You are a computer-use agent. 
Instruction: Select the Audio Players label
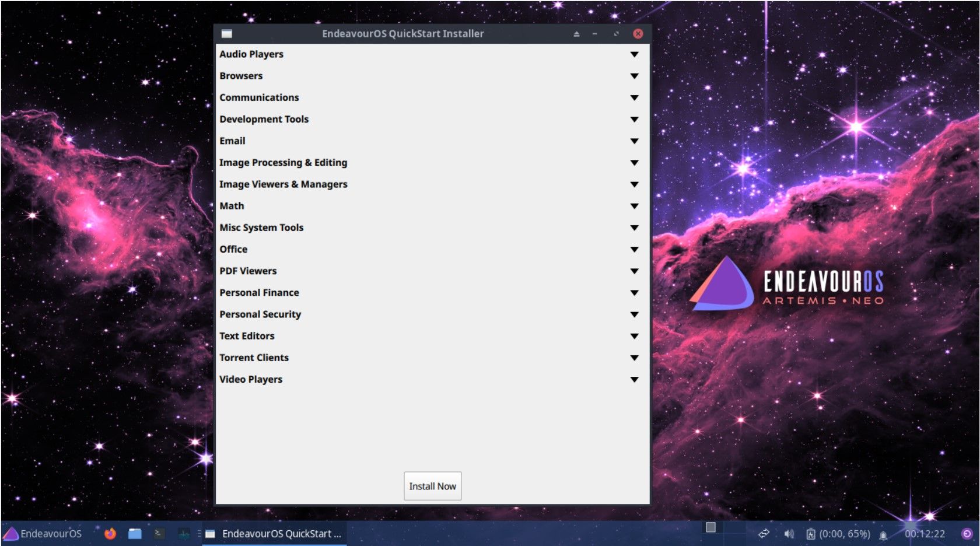click(x=251, y=54)
